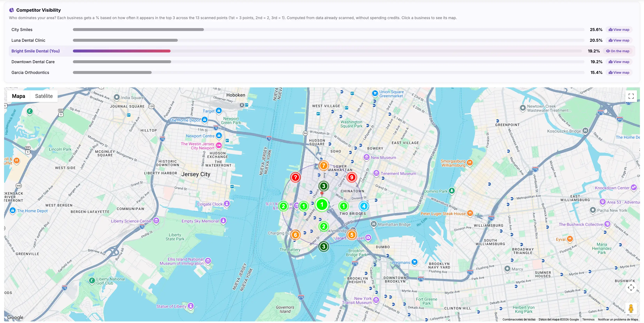Click the Ellis Island museum icon
The height and width of the screenshot is (323, 644).
coord(208,261)
